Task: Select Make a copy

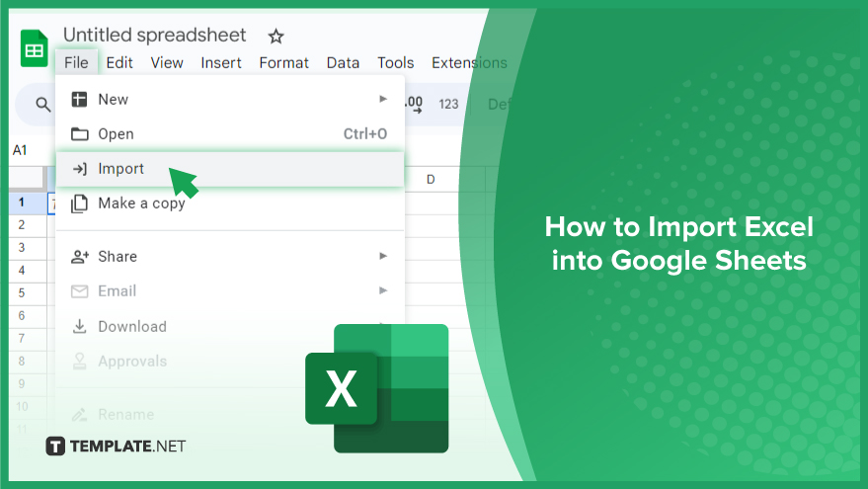Action: click(230, 204)
